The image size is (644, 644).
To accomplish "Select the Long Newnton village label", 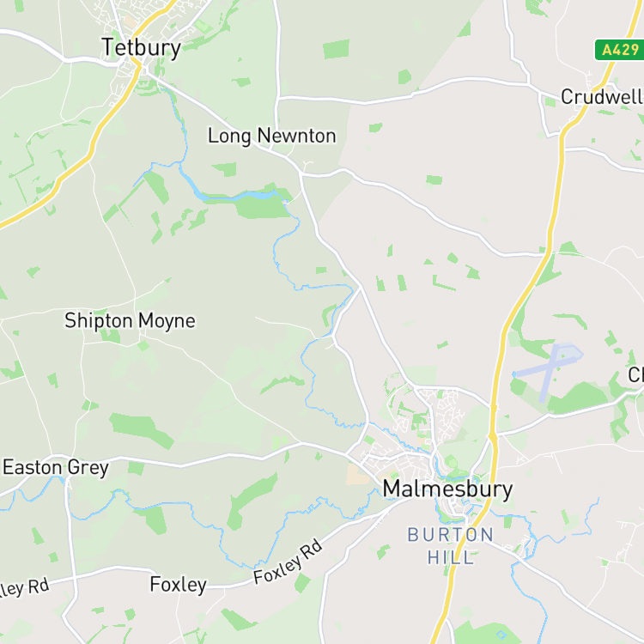I will pos(272,136).
